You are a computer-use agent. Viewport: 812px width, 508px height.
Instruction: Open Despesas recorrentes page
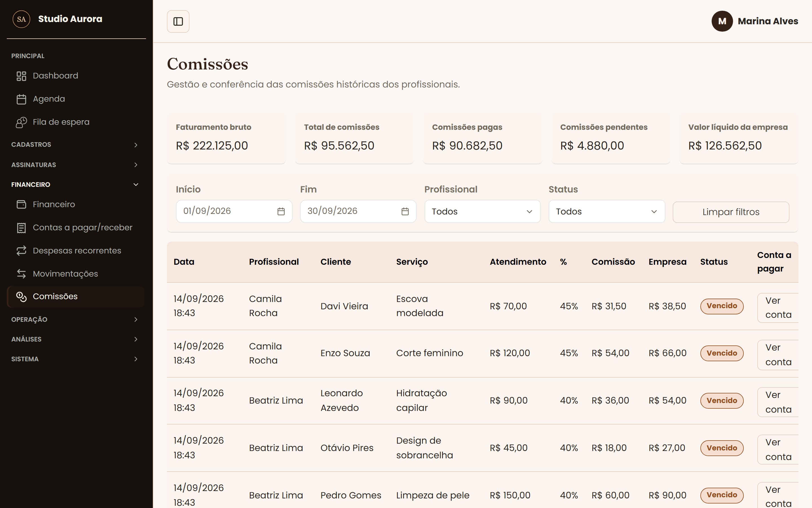76,251
